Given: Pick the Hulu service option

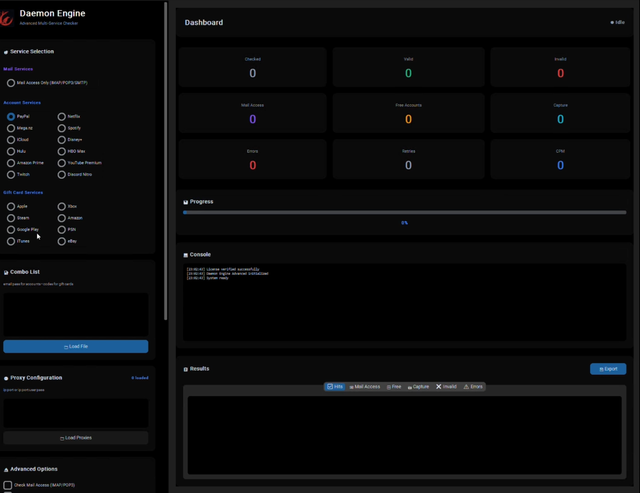Looking at the screenshot, I should pos(11,151).
